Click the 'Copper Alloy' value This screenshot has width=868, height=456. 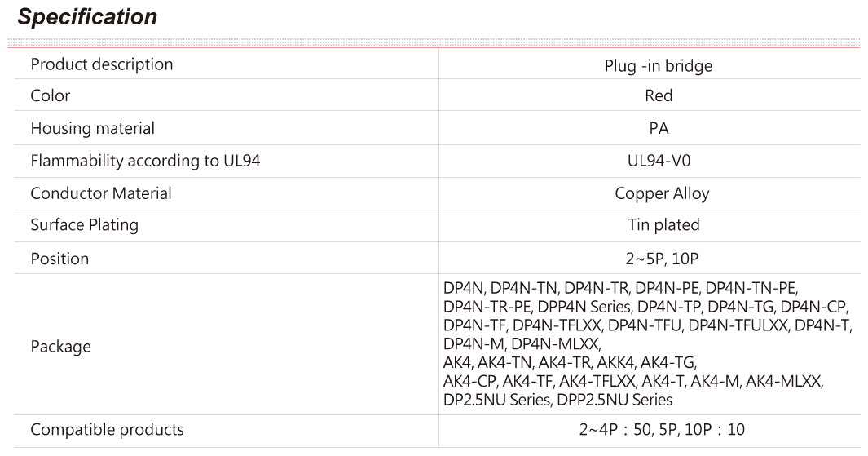tap(662, 193)
